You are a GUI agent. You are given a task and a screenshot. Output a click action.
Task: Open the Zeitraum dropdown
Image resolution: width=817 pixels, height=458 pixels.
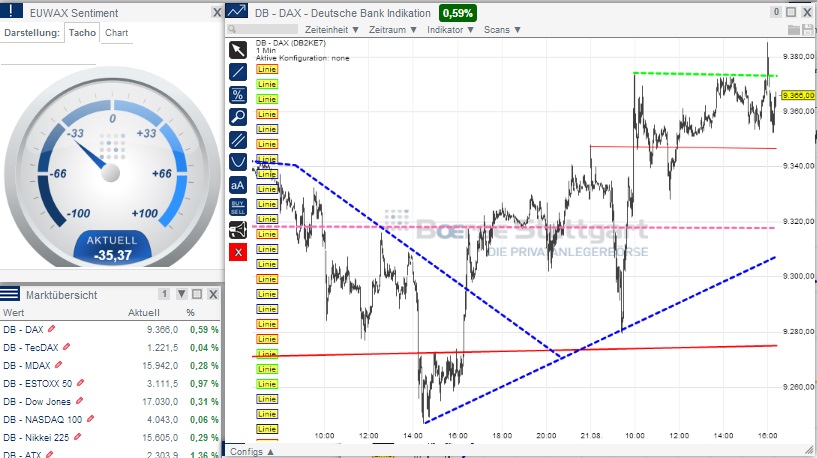(x=393, y=30)
